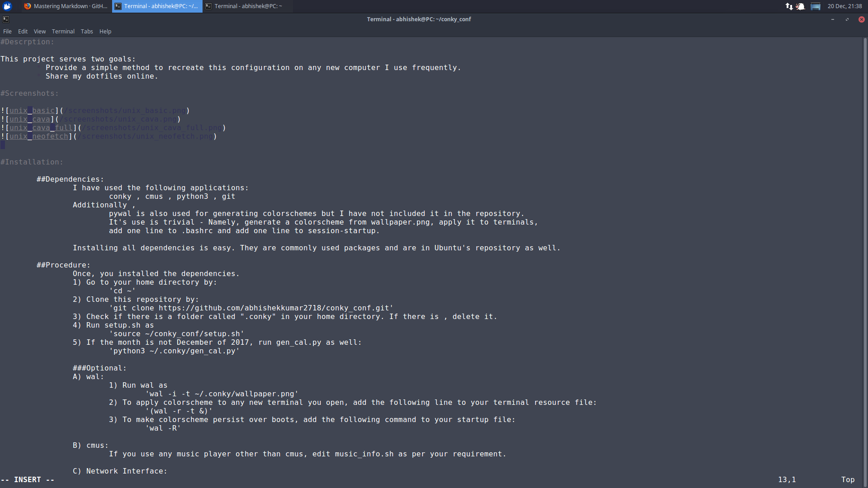Click the 'wal -R' command line

point(163,428)
